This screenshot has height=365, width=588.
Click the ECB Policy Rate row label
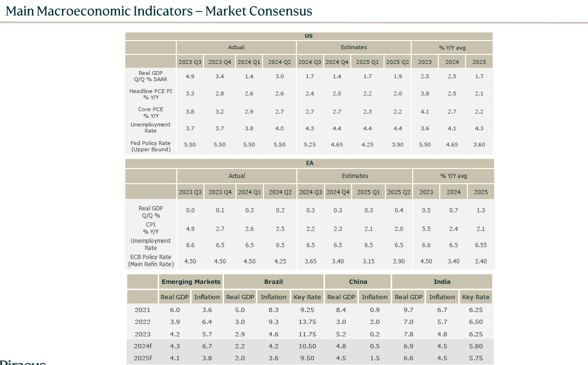(x=151, y=261)
